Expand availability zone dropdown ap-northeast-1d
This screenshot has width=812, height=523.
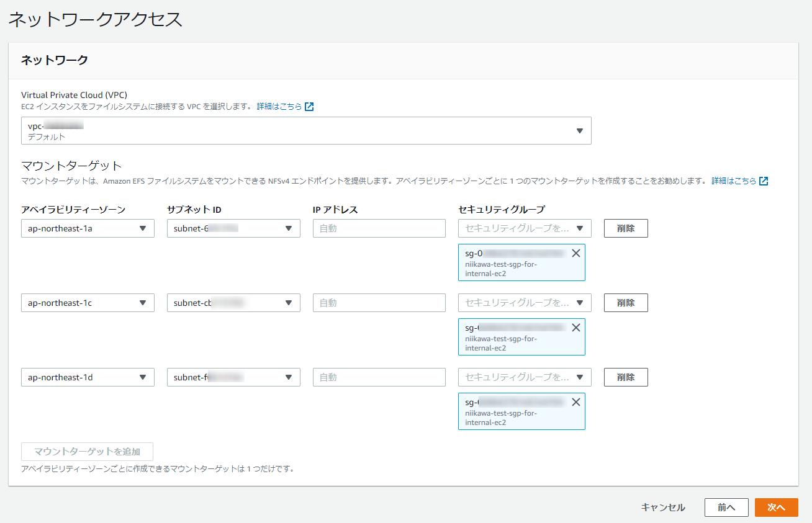[88, 377]
